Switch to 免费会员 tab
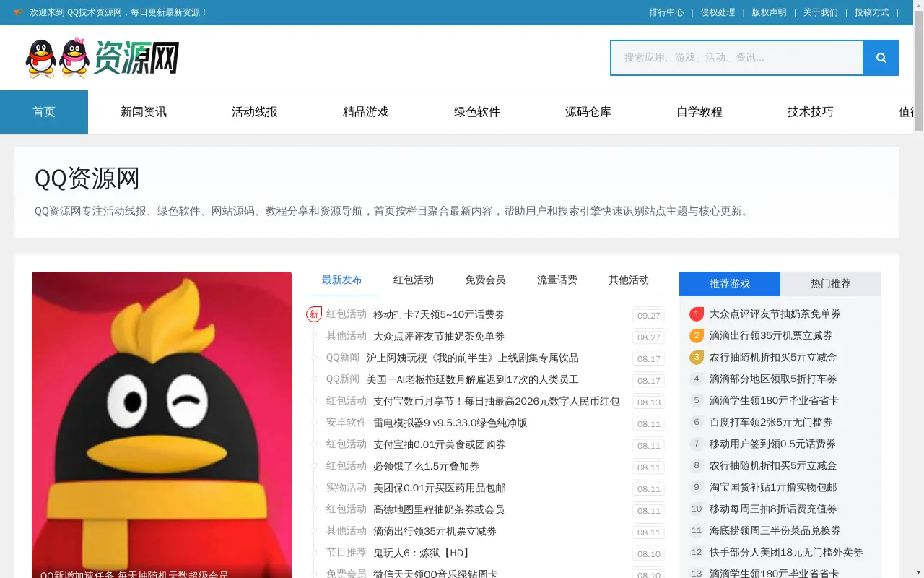 point(485,280)
